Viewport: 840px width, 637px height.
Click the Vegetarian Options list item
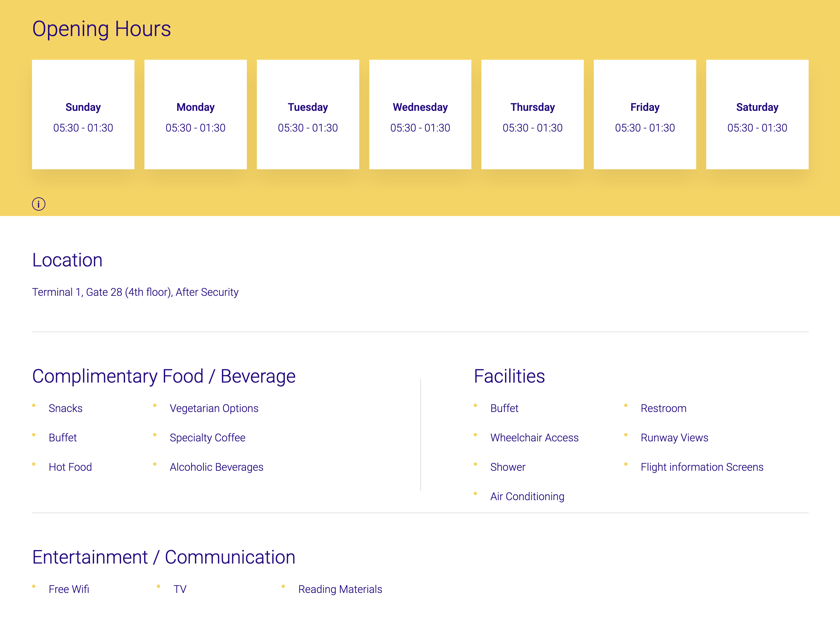tap(214, 408)
